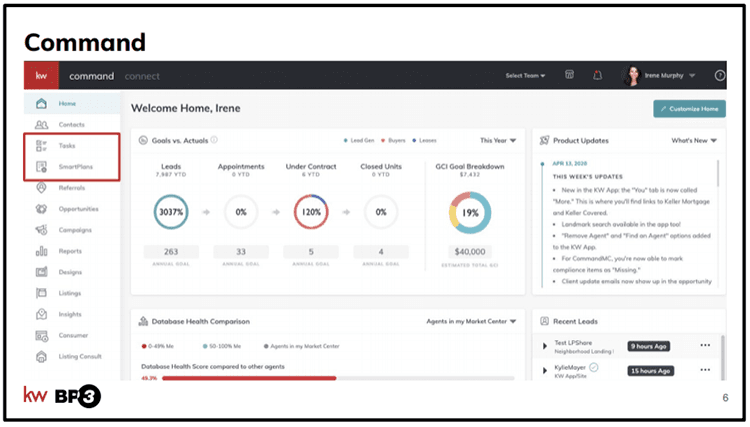Click the Database Health Score red bar
Screen dimensions: 750x427
[x=249, y=378]
